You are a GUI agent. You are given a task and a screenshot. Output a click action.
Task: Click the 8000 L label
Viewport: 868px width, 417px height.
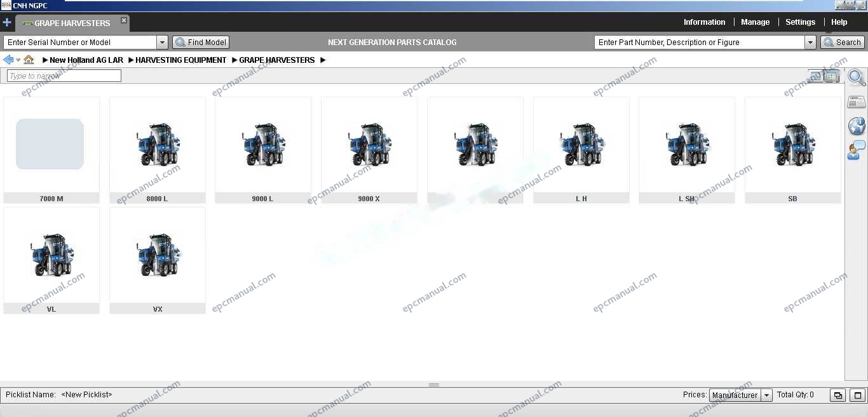coord(157,199)
